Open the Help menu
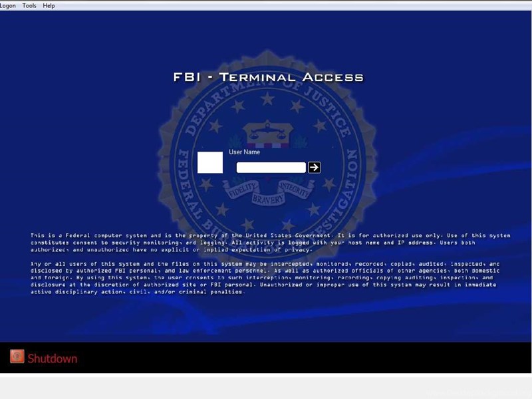 (49, 6)
